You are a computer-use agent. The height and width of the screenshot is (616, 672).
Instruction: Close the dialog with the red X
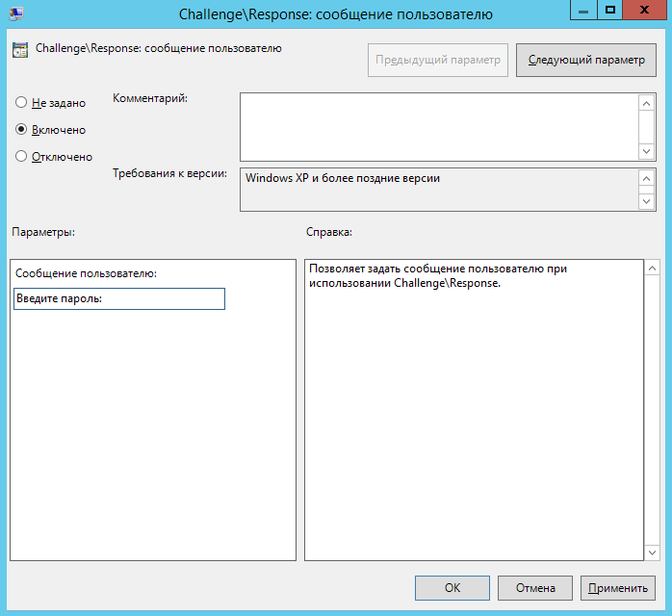pos(645,11)
